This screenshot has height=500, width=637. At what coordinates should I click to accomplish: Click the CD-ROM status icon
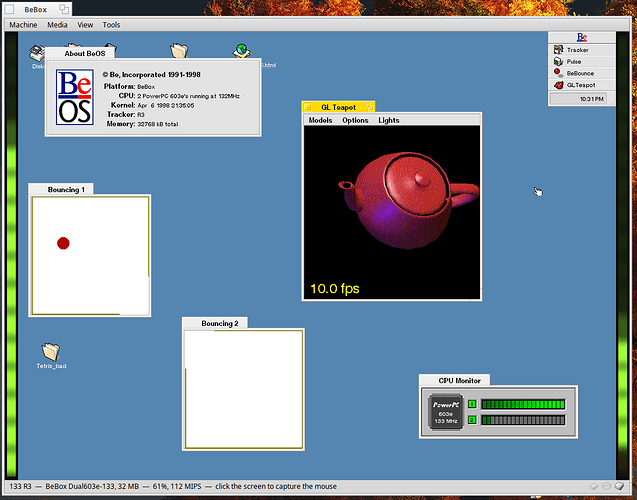click(x=606, y=486)
